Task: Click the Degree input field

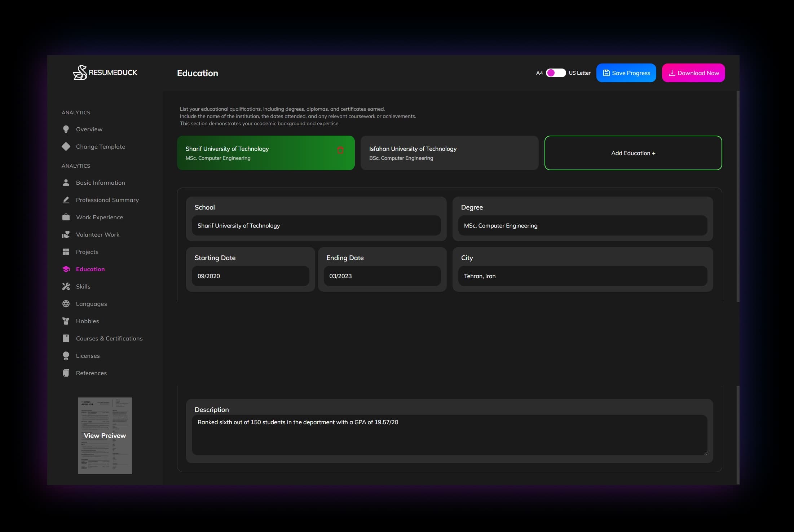Action: tap(583, 225)
